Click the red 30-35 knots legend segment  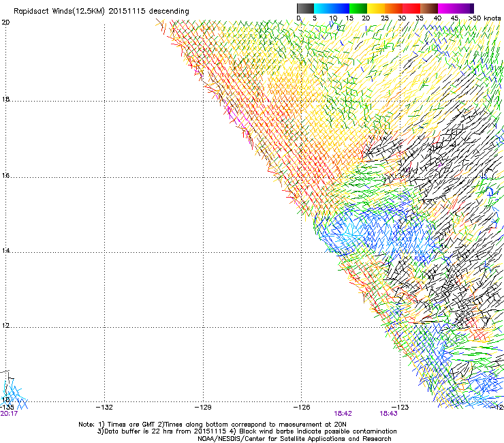tap(411, 8)
